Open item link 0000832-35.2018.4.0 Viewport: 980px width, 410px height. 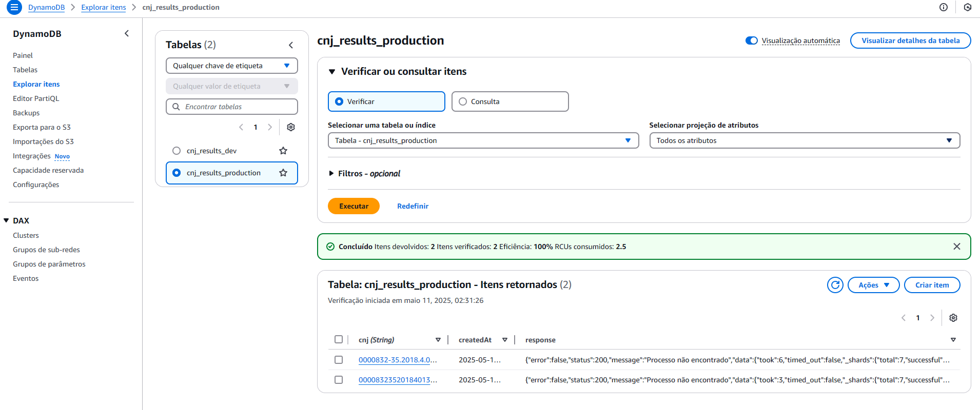398,360
